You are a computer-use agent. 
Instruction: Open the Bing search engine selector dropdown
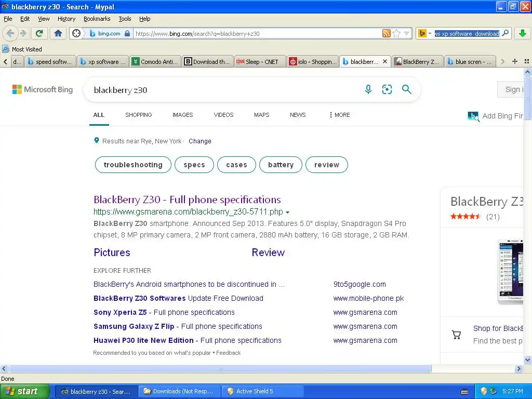pyautogui.click(x=424, y=33)
